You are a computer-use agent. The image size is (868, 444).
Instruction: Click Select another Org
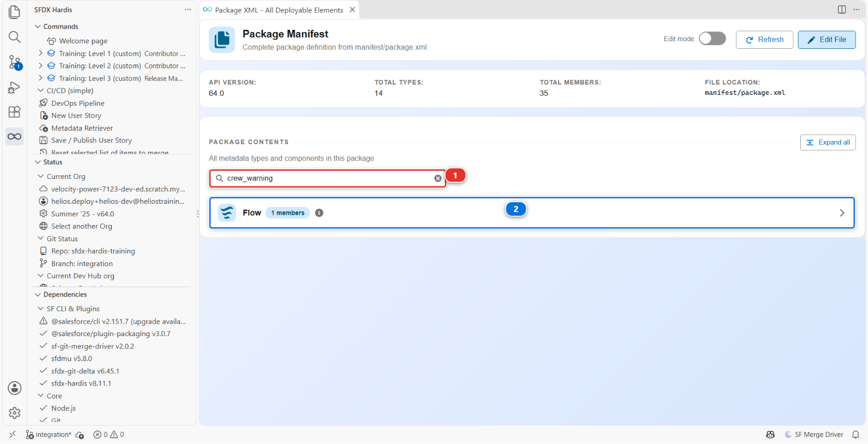click(81, 227)
